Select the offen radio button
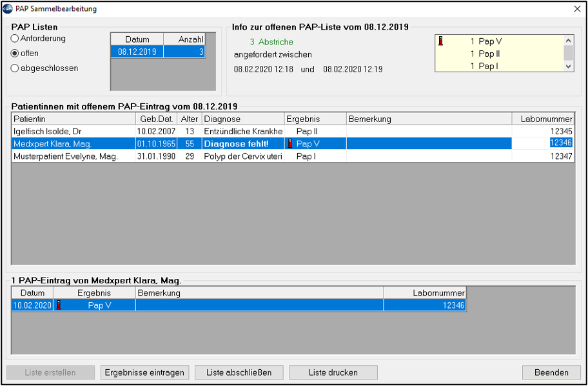588x386 pixels. tap(15, 54)
